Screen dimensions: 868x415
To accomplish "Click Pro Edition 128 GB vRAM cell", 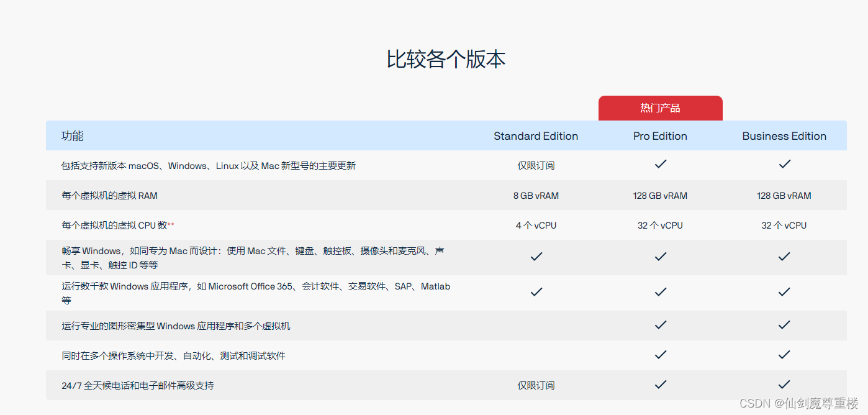I will pos(660,196).
